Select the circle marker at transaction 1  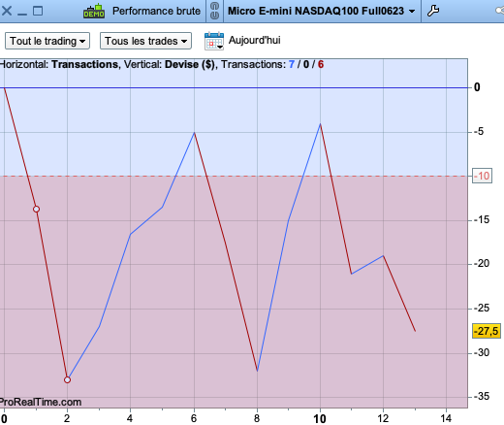(36, 210)
